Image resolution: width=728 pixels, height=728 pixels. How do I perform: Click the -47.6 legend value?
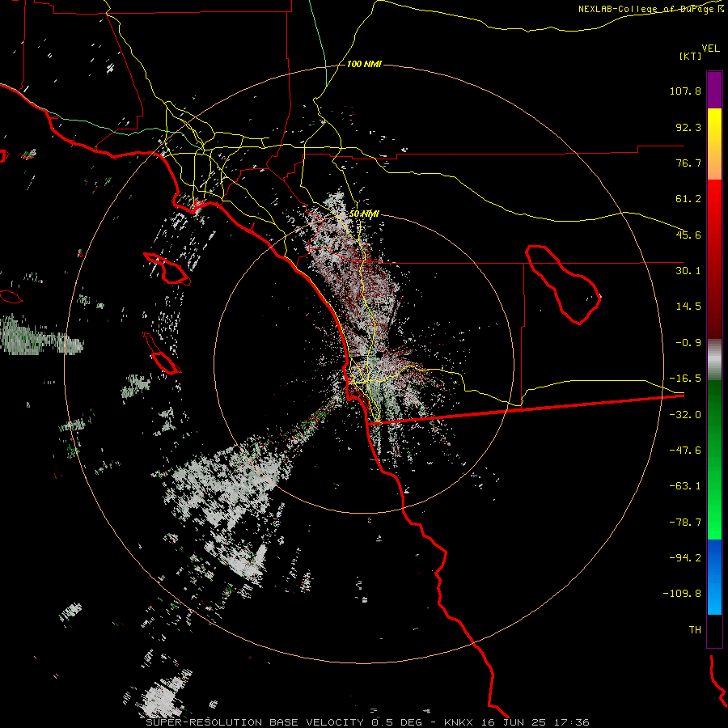685,451
